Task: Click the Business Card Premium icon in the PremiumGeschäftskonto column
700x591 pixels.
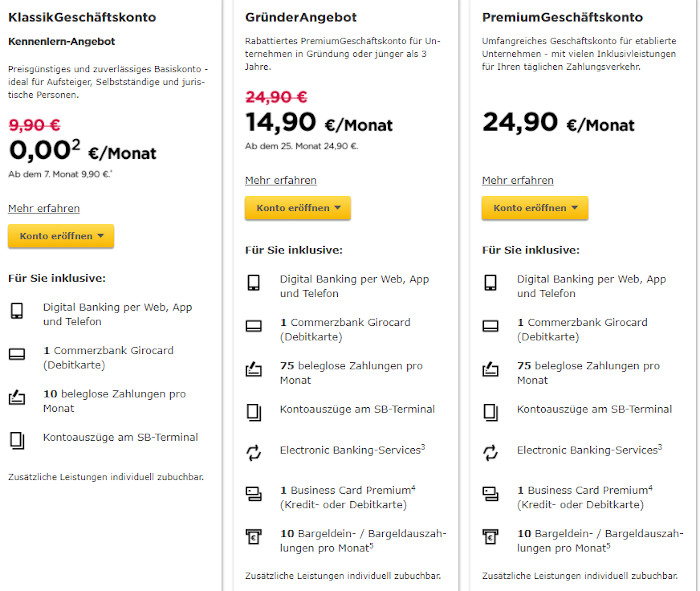Action: coord(491,493)
